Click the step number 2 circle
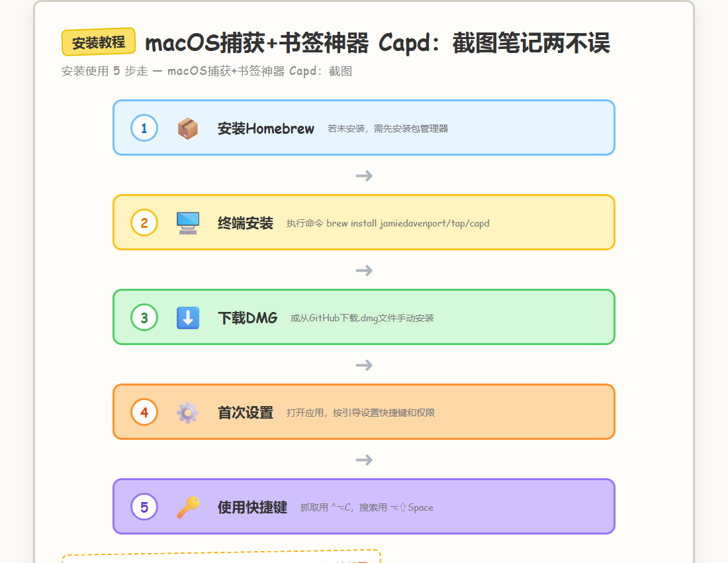The image size is (728, 563). pyautogui.click(x=144, y=223)
